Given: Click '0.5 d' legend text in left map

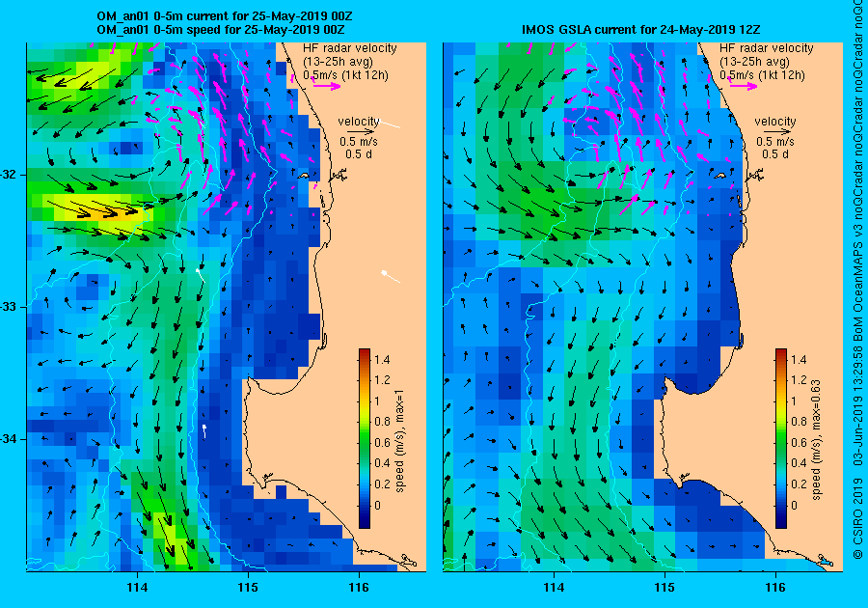Looking at the screenshot, I should coord(359,154).
